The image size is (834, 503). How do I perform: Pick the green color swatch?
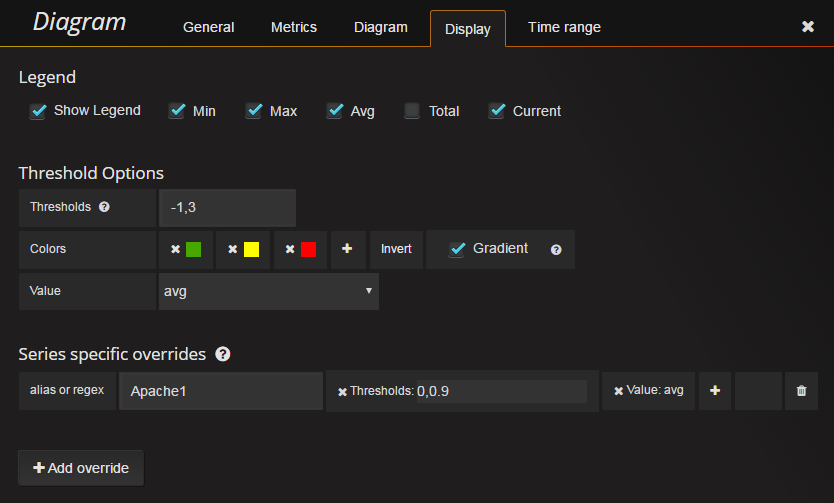pos(194,249)
